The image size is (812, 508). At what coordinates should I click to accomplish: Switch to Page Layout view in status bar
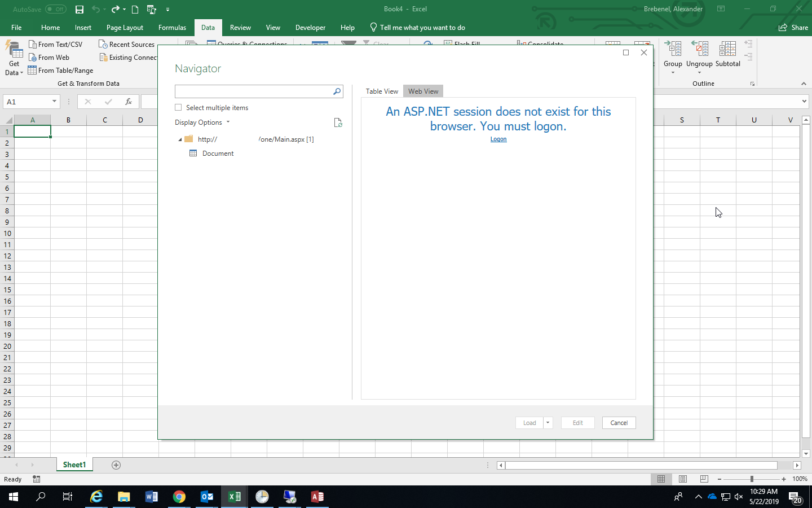click(x=683, y=479)
